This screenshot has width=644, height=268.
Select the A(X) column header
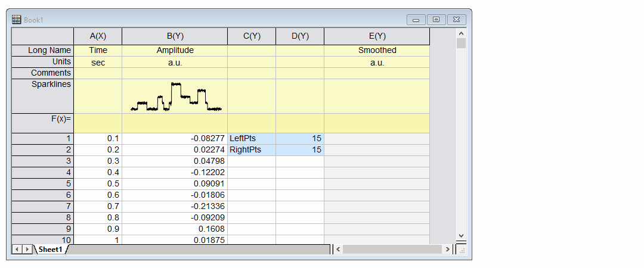click(x=98, y=36)
